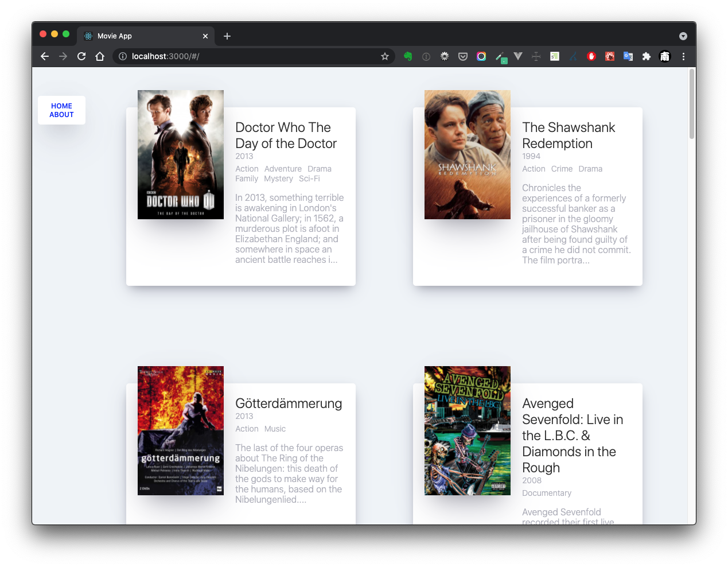
Task: Open the browser home page
Action: pos(100,56)
